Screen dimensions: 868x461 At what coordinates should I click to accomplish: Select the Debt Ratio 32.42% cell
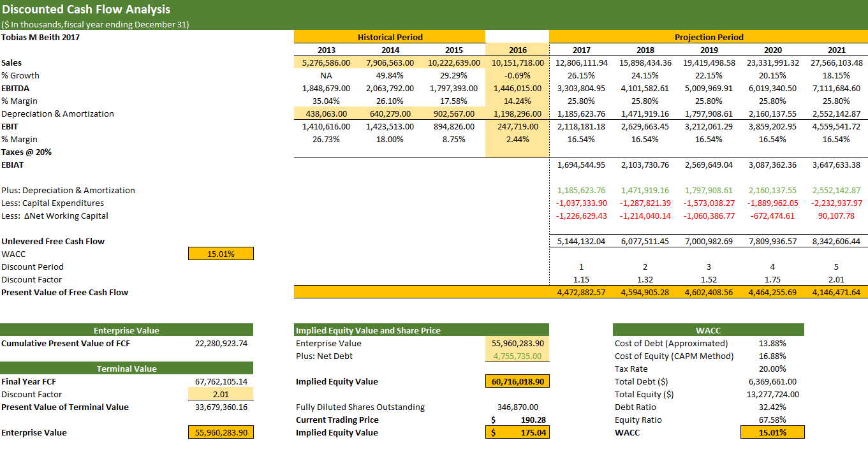772,407
